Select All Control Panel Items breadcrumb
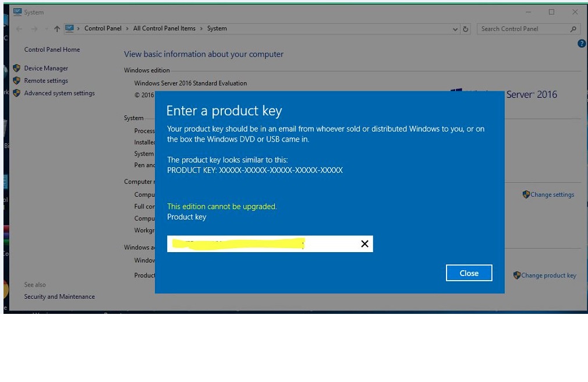Screen dimensions: 588x382 pos(164,29)
